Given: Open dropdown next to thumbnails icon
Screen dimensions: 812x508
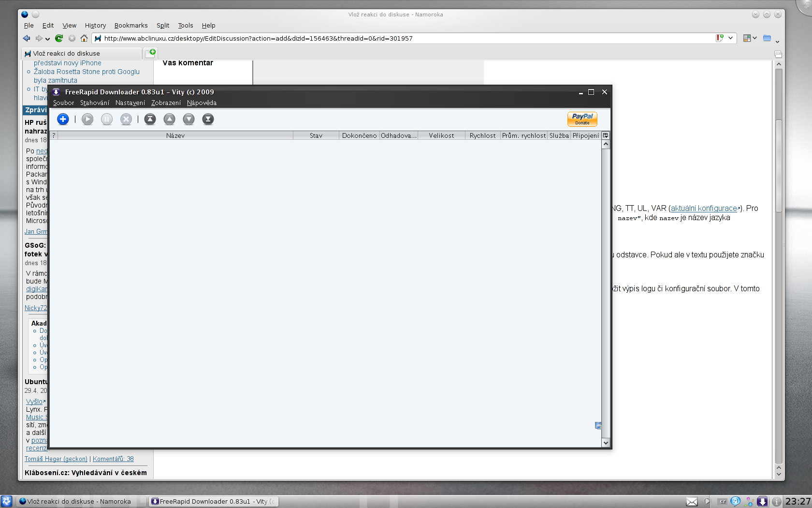Looking at the screenshot, I should [754, 38].
